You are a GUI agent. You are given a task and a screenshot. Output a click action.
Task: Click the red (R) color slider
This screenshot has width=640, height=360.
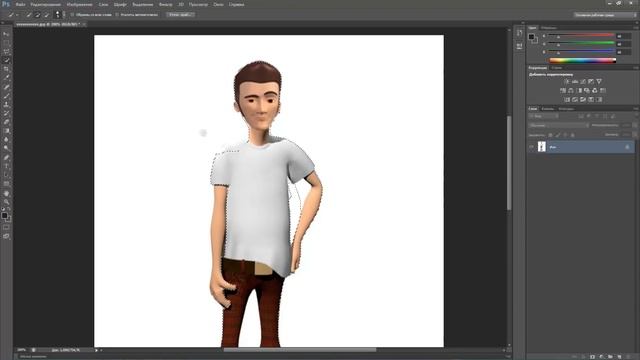pos(581,36)
